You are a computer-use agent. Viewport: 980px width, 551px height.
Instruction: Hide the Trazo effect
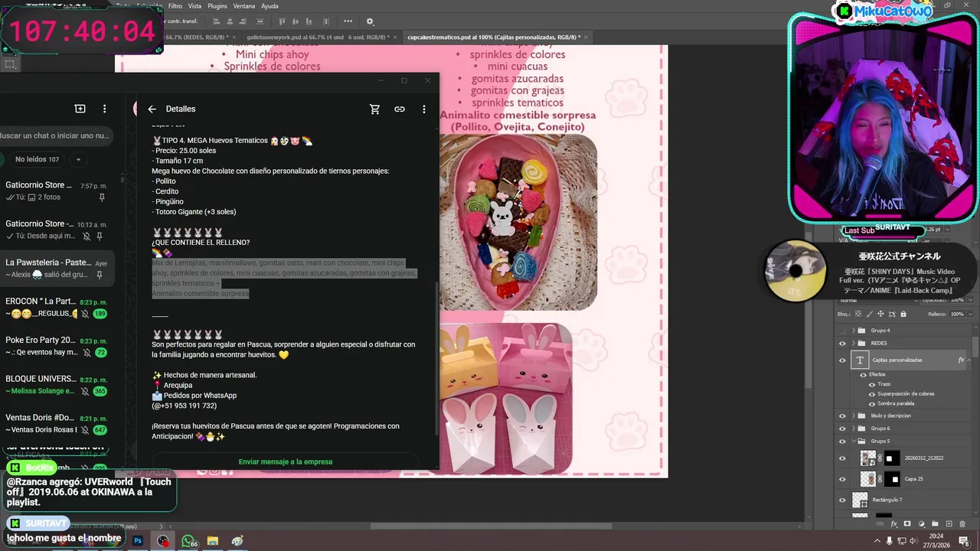coord(871,384)
